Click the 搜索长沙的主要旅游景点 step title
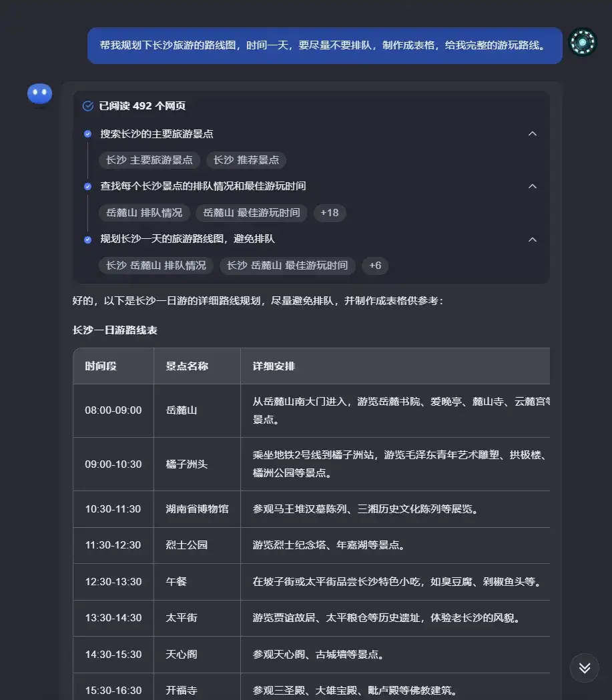This screenshot has width=612, height=700. (x=157, y=134)
